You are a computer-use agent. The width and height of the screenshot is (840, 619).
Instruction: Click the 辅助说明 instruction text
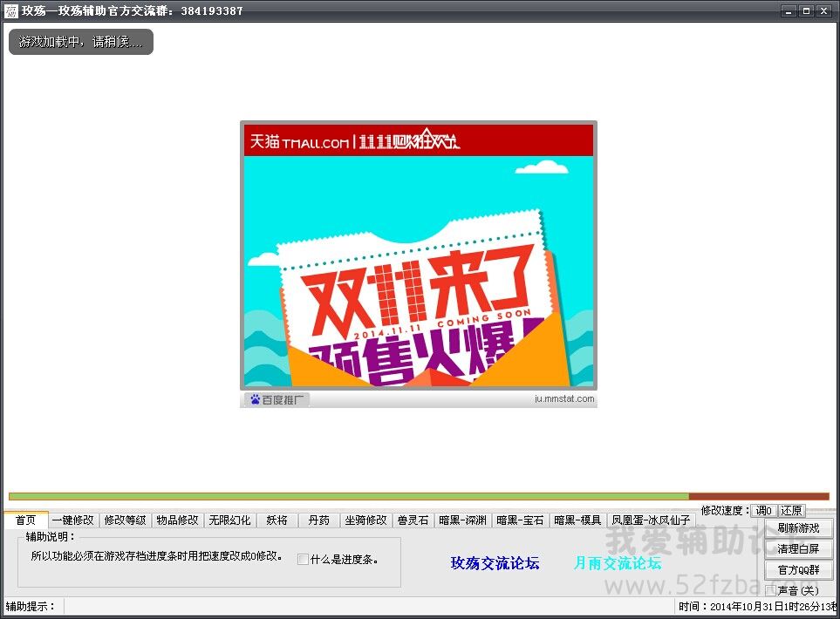[156, 556]
